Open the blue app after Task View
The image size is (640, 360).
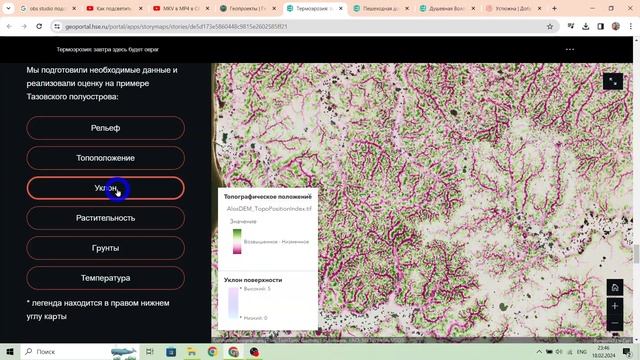pos(171,351)
